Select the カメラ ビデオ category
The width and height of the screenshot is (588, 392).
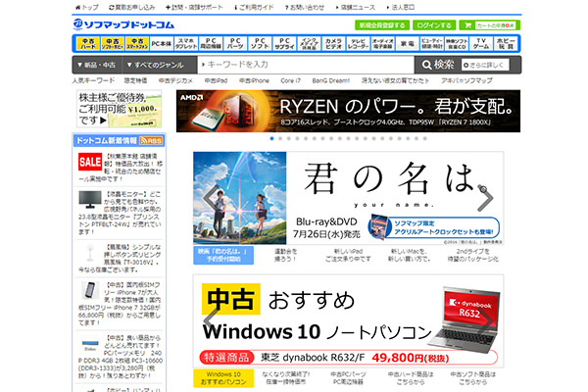[333, 43]
